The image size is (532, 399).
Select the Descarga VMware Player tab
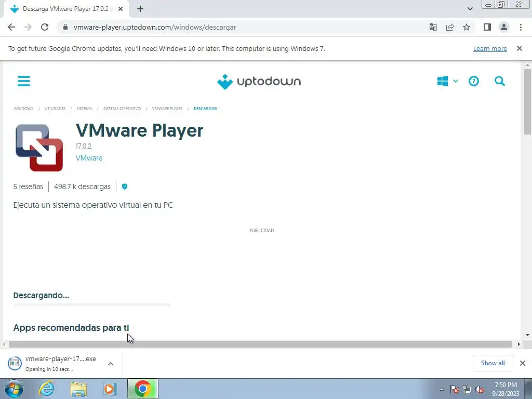(x=66, y=9)
